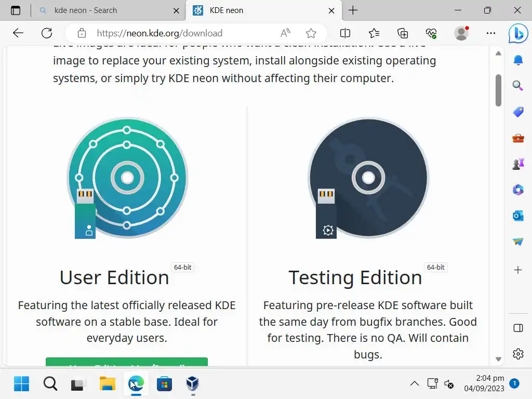Open Drop paper plane in sidebar
This screenshot has height=399, width=532.
coord(518,241)
